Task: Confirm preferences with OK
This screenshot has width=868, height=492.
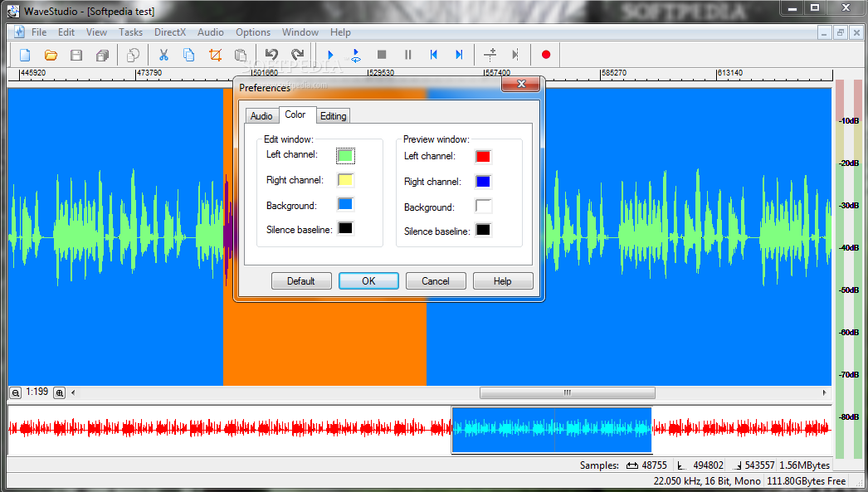Action: pos(368,281)
